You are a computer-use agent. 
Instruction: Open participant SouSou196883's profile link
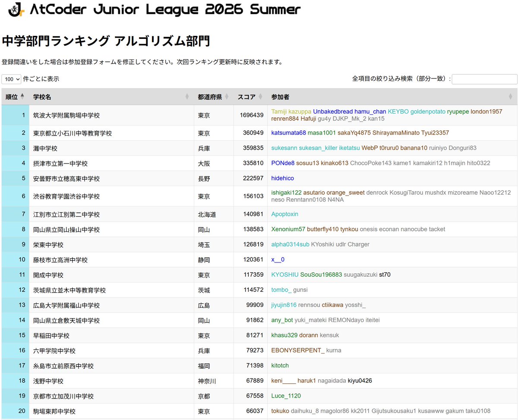coord(321,275)
